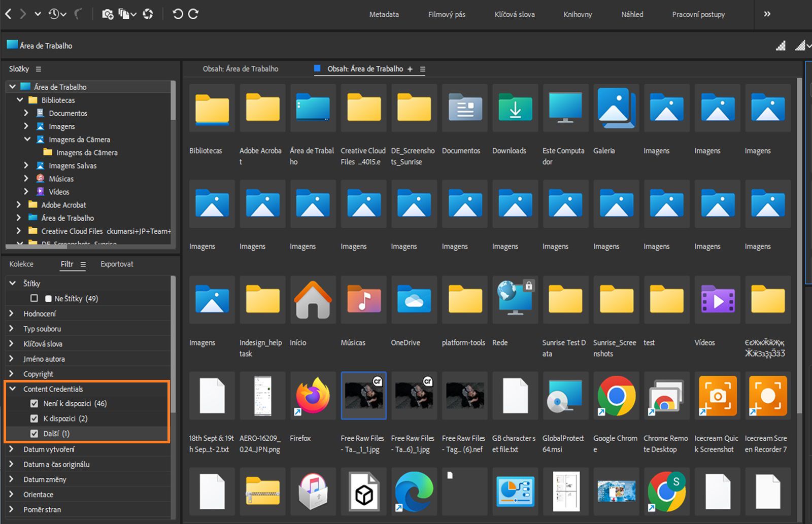Switch to Pracovní postupy workspace
This screenshot has width=812, height=524.
[698, 14]
